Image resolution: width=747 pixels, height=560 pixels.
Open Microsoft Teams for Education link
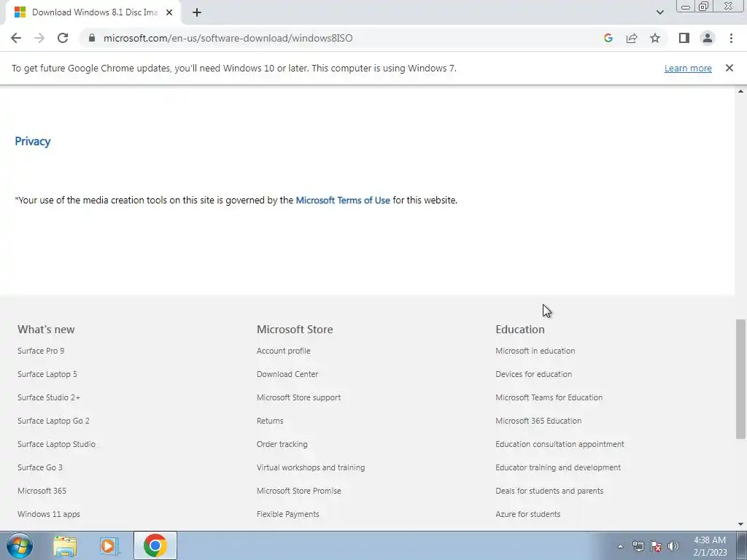click(x=549, y=397)
